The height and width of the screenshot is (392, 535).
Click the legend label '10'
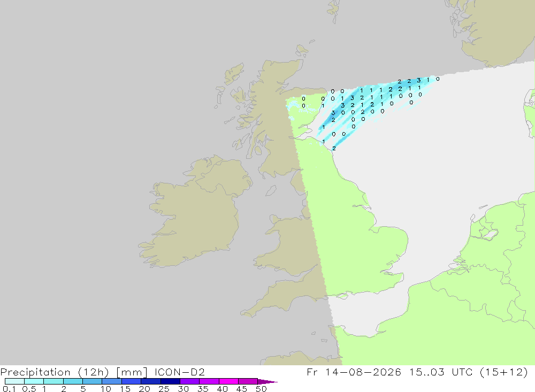tap(106, 389)
